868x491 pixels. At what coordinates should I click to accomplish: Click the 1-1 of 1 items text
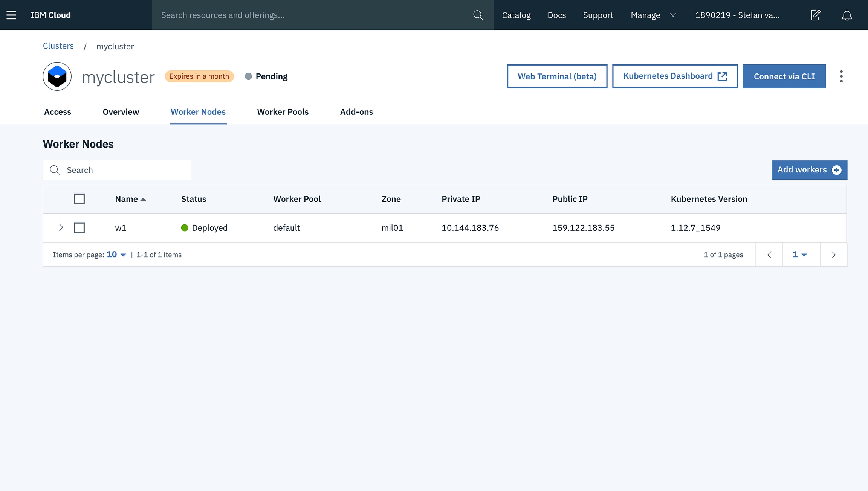pos(159,255)
